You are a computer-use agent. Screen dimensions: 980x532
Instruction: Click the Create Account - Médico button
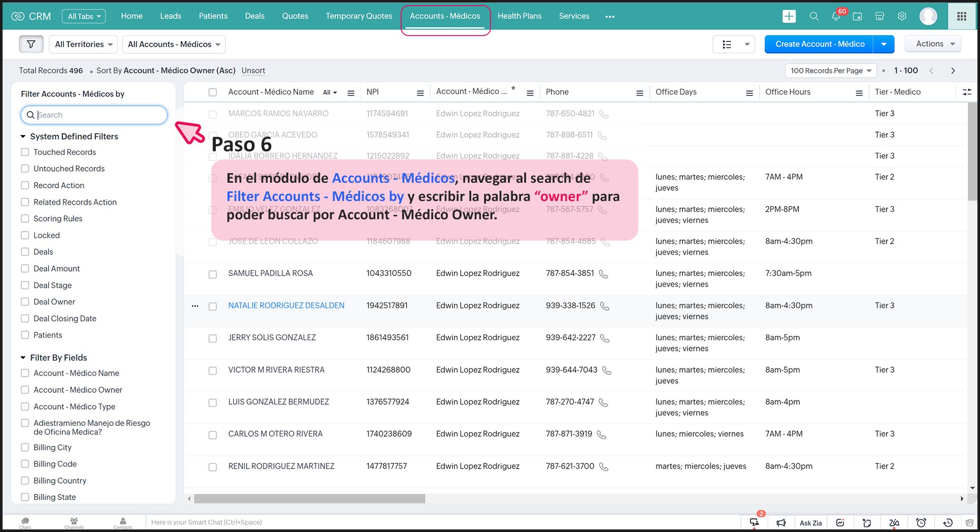pyautogui.click(x=820, y=44)
